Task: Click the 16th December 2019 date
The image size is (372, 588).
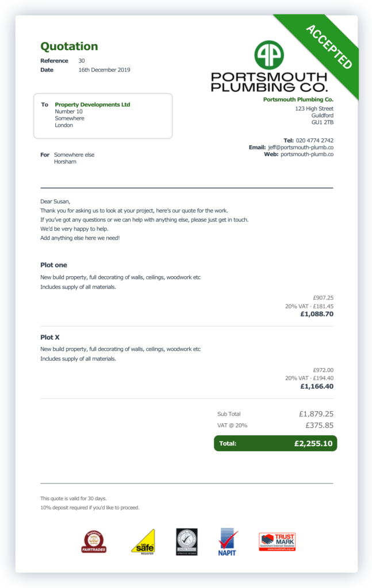Action: pos(104,69)
